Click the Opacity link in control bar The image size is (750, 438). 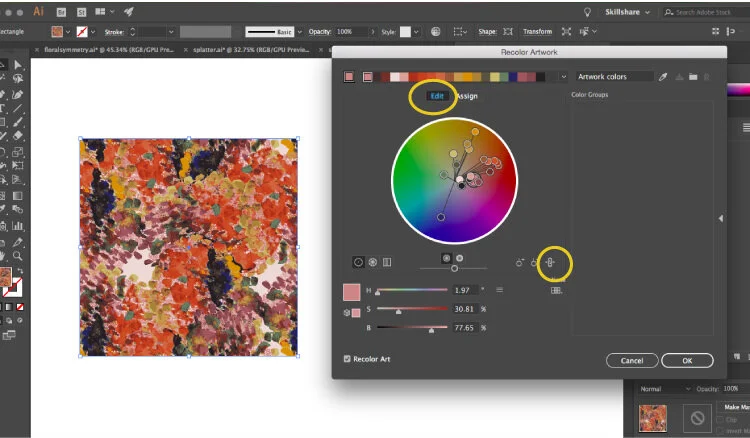coord(320,32)
